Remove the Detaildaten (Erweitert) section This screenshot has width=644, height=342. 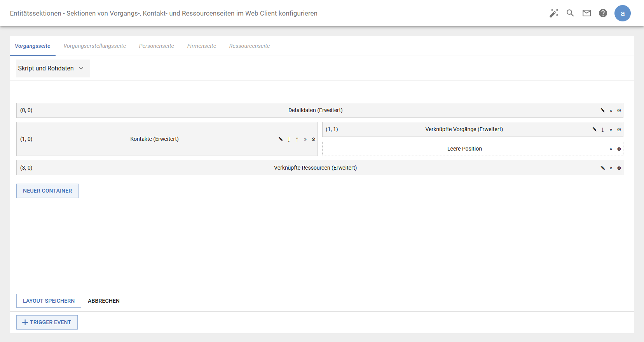click(x=619, y=110)
